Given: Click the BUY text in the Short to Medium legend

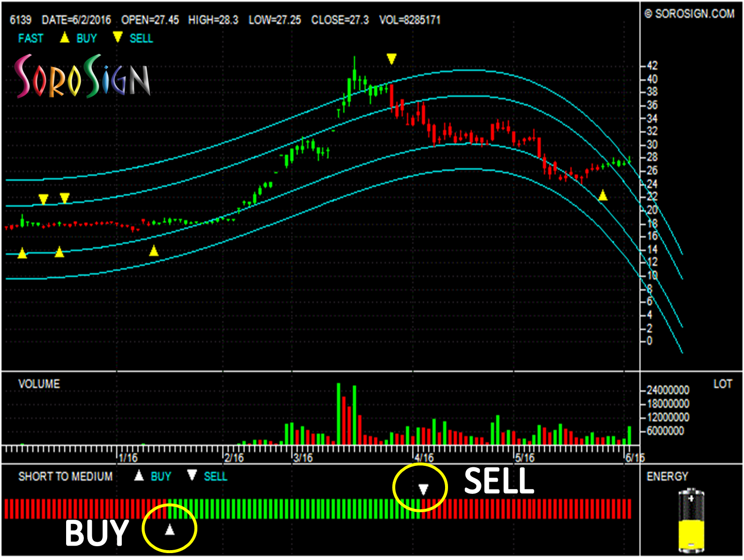Looking at the screenshot, I should tap(161, 477).
